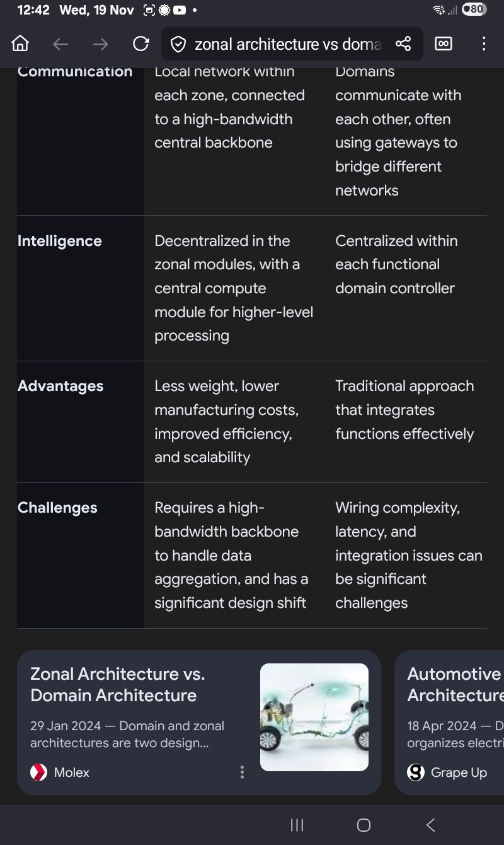
Task: Reload the current page
Action: (141, 44)
